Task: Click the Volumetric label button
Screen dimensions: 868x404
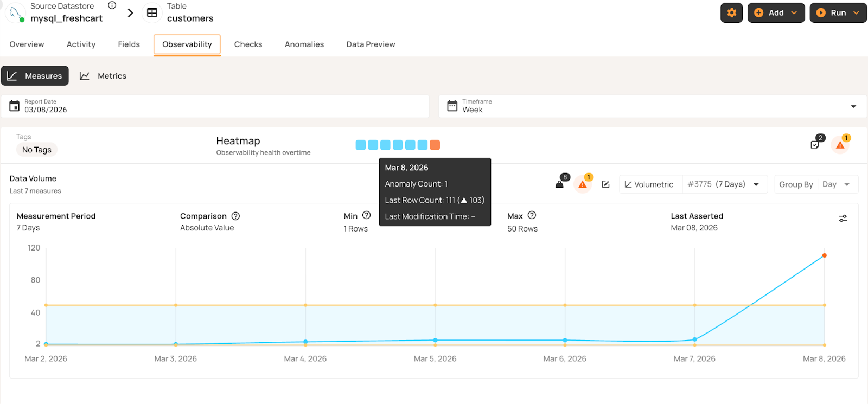Action: click(x=650, y=184)
